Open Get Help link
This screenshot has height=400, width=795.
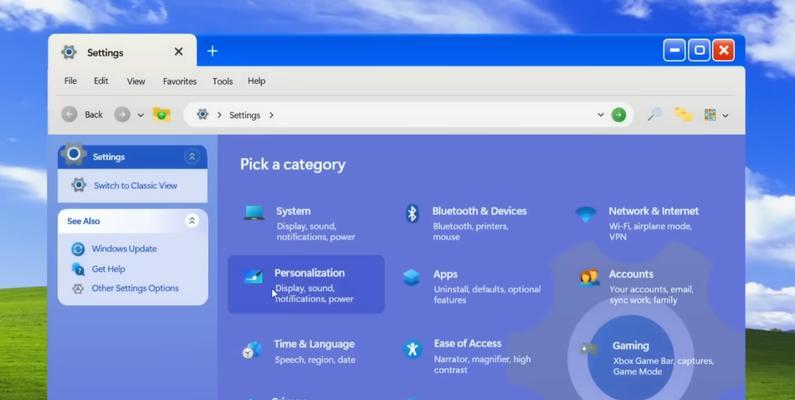click(x=109, y=269)
